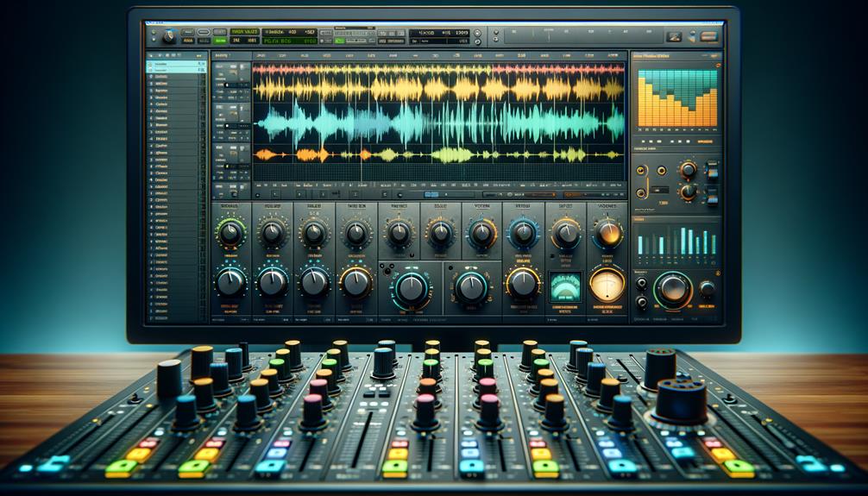Select the pink-red waveform clip

point(438,69)
